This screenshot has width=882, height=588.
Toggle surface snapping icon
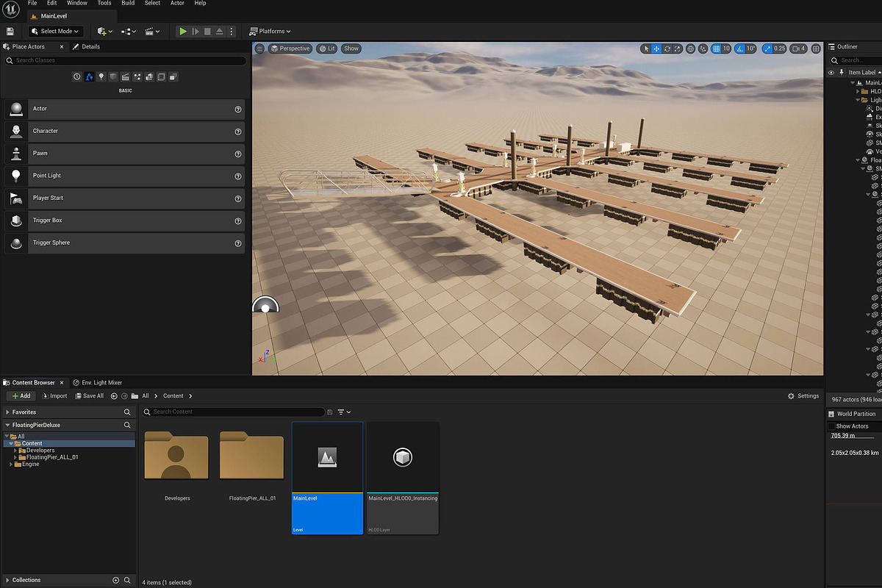[x=703, y=49]
